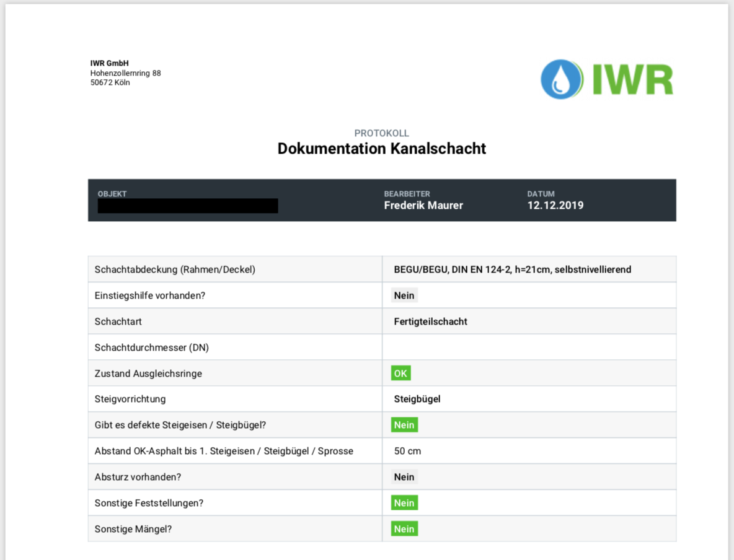Click the Dokumentation Kanalschacht title
Viewport: 734px width, 560px height.
381,149
